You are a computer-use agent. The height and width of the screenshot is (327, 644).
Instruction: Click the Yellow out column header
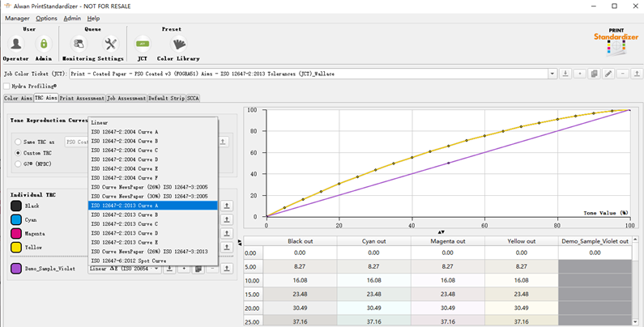click(x=522, y=241)
